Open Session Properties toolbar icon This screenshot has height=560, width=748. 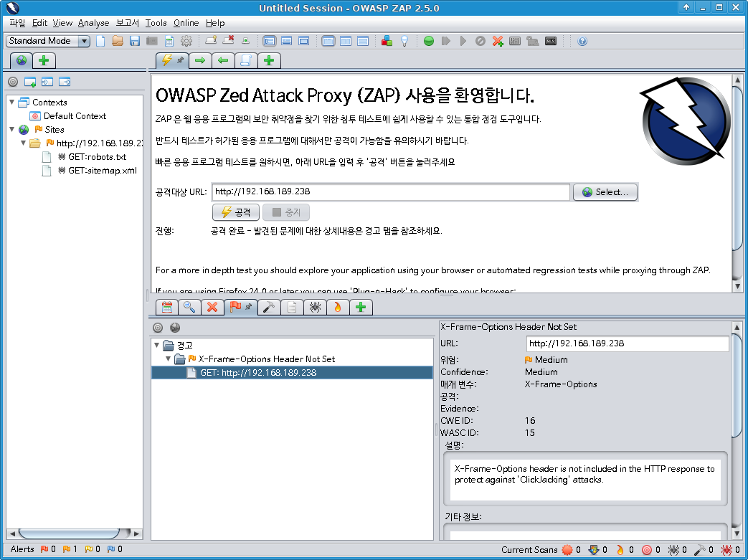(x=169, y=41)
